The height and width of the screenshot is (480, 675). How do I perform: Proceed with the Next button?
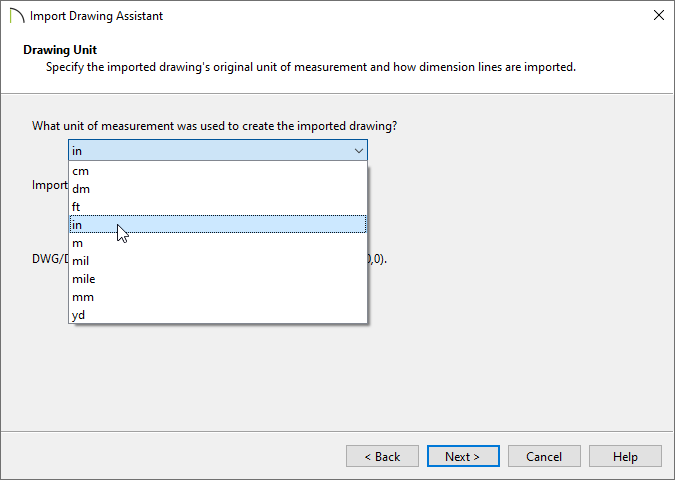point(463,456)
